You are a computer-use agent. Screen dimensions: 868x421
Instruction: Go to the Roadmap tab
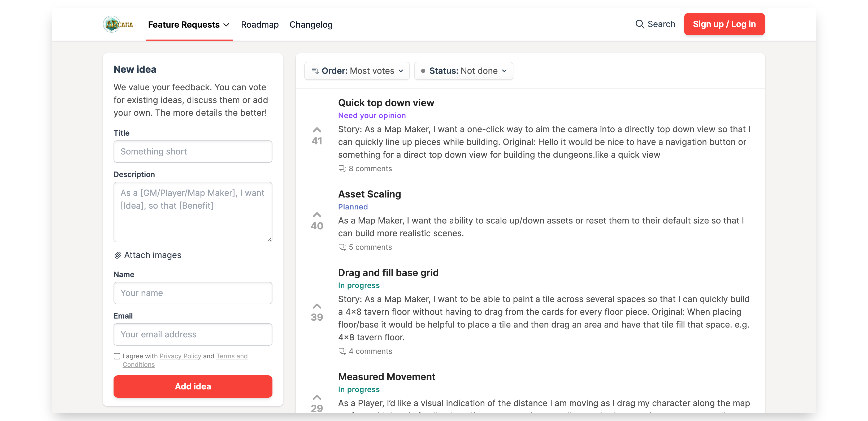(260, 25)
